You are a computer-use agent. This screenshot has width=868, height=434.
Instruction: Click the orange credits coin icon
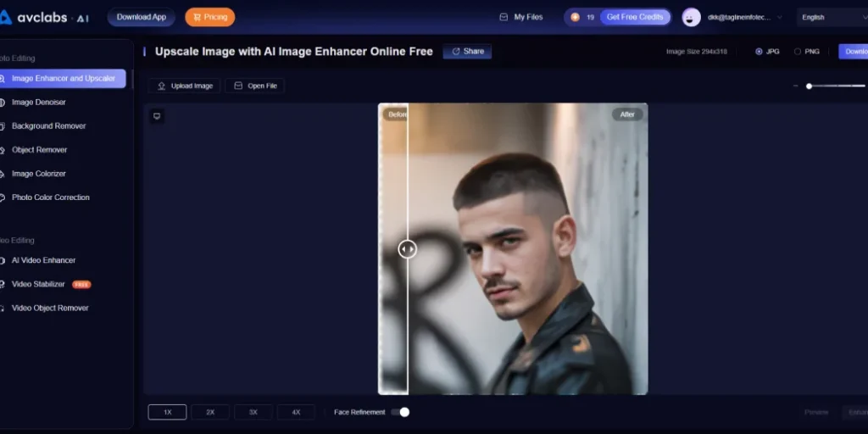576,17
